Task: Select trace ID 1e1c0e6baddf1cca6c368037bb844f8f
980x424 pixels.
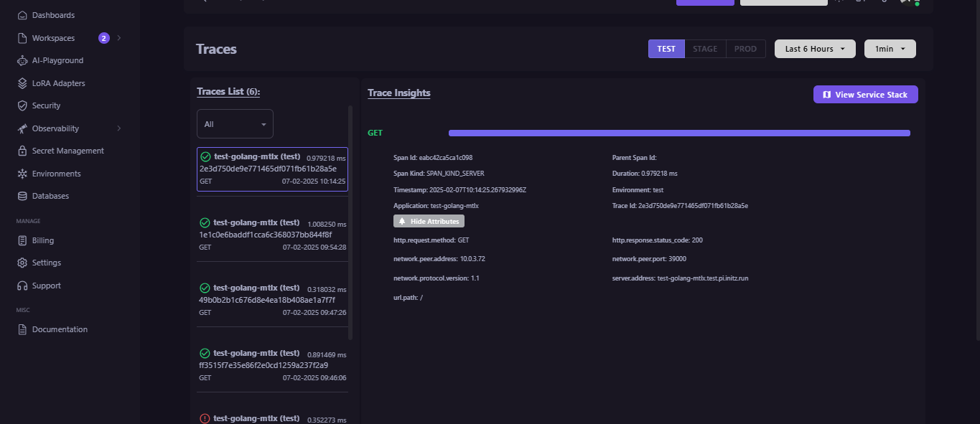Action: point(266,235)
